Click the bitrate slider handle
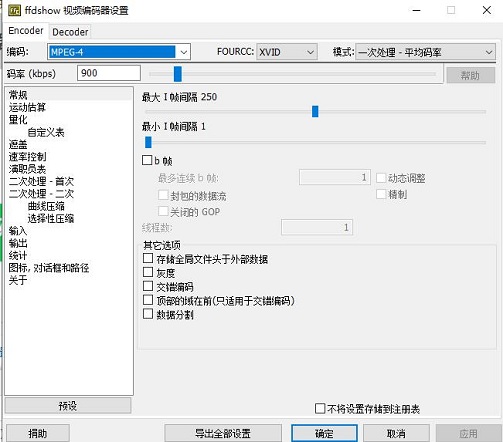The image size is (503, 442). coord(178,74)
